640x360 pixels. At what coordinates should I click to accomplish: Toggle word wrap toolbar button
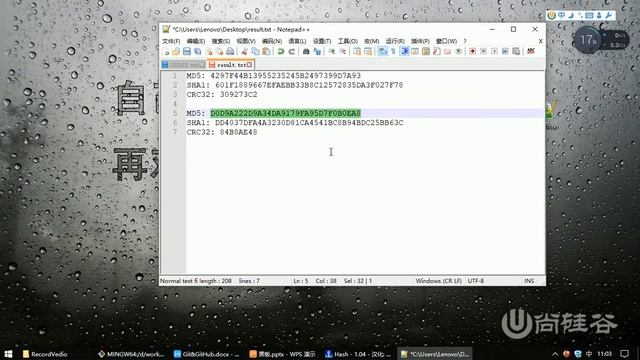[x=382, y=51]
